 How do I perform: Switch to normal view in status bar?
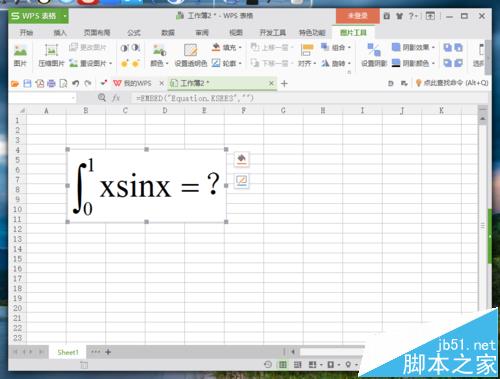pyautogui.click(x=283, y=365)
